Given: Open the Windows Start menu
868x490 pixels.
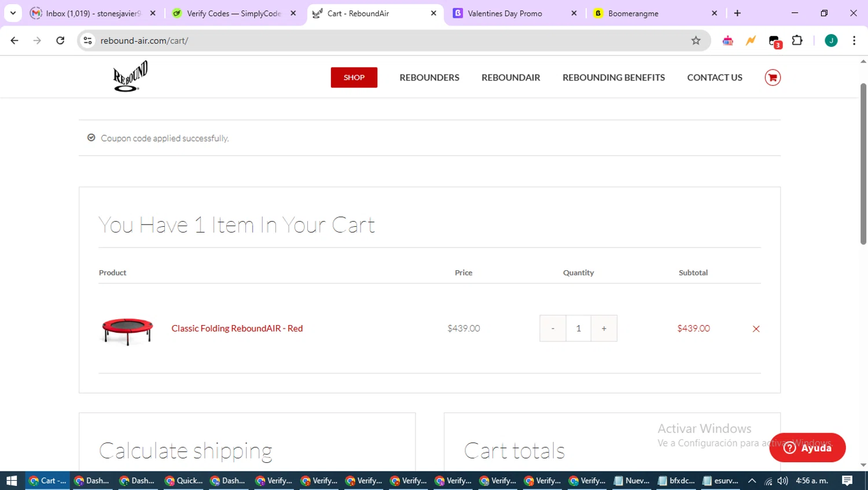Looking at the screenshot, I should pos(12,481).
